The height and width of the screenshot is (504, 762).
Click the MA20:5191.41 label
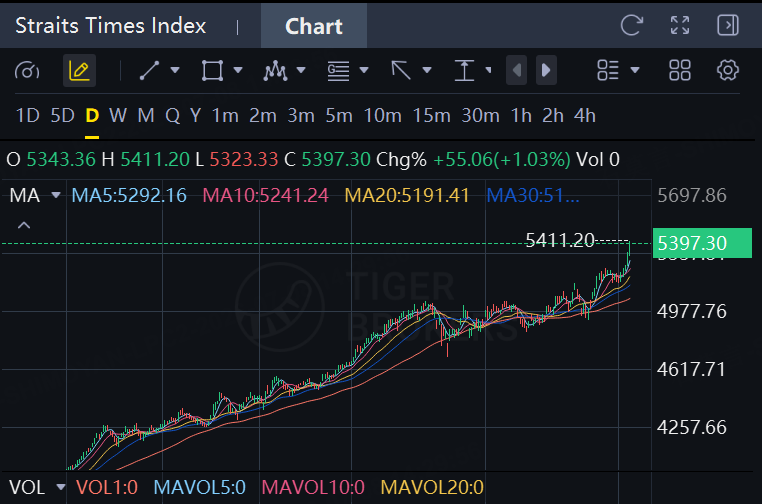[407, 195]
